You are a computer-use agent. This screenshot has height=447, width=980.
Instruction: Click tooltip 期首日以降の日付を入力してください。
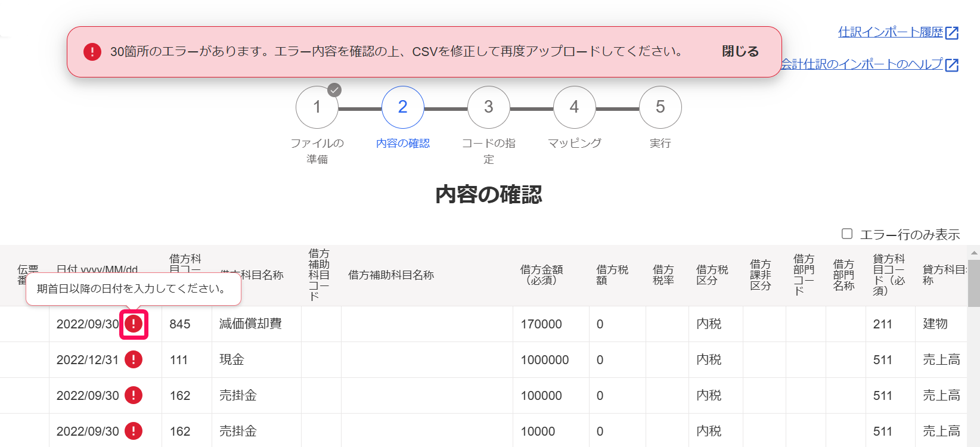134,289
